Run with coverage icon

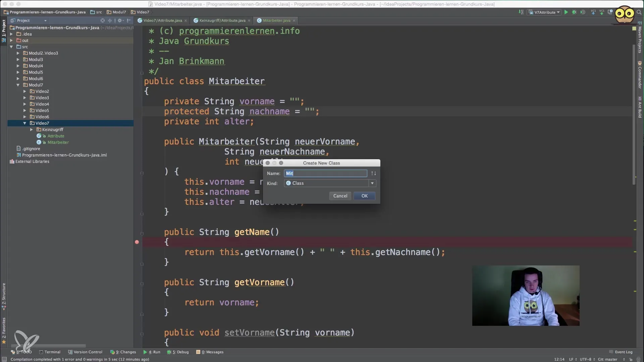(x=583, y=12)
